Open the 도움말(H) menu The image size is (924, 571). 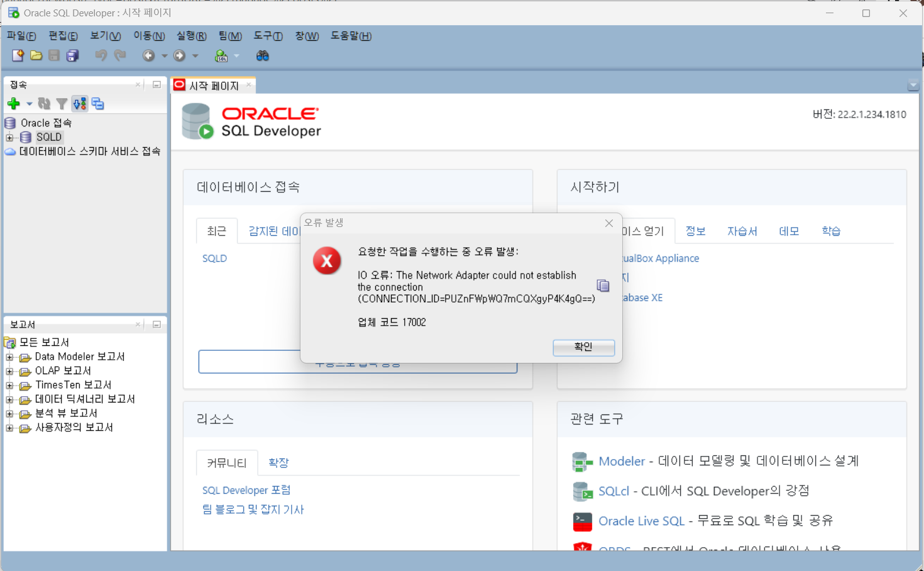tap(351, 36)
